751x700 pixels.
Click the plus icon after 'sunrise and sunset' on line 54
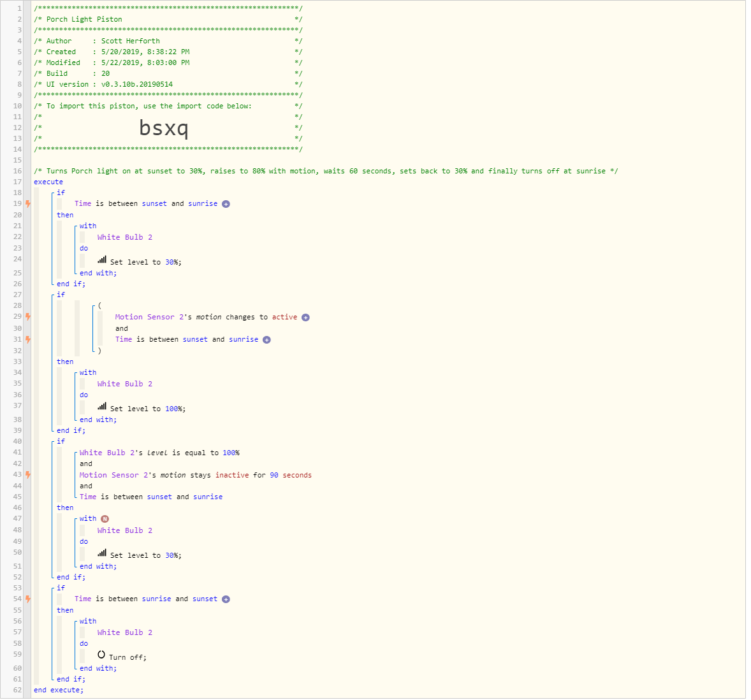[x=226, y=600]
